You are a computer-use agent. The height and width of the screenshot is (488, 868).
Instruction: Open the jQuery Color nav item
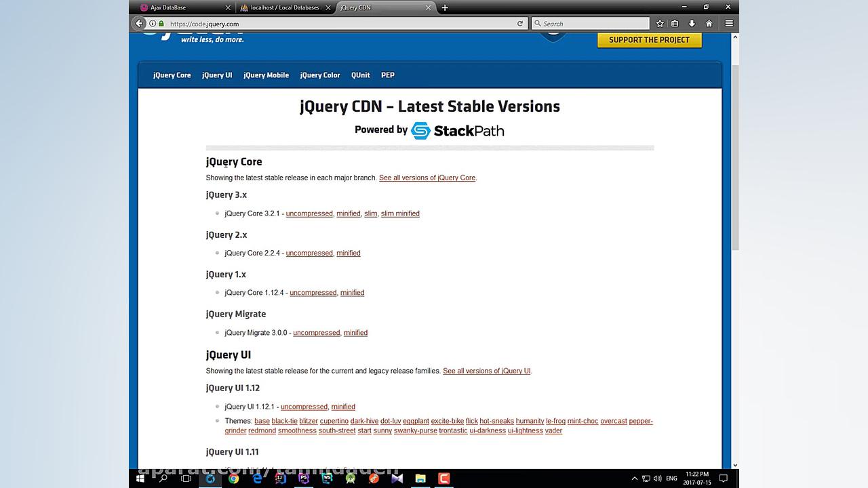coord(320,75)
